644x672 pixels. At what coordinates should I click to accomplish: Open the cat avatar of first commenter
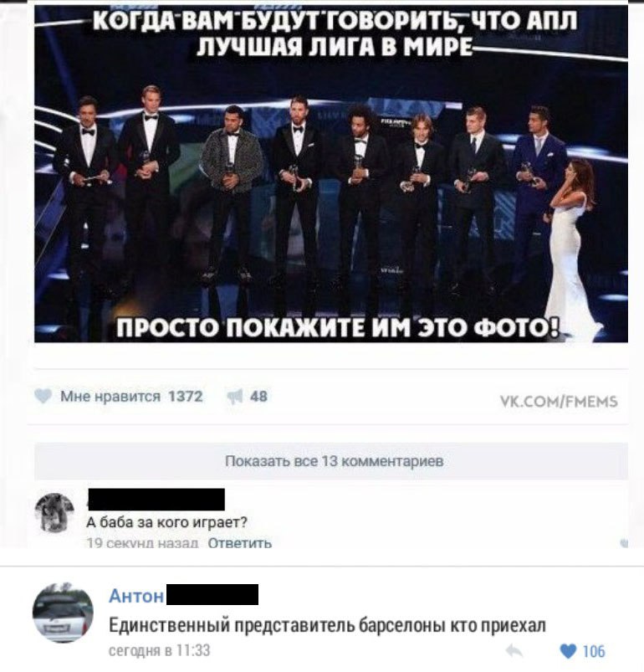[x=54, y=513]
